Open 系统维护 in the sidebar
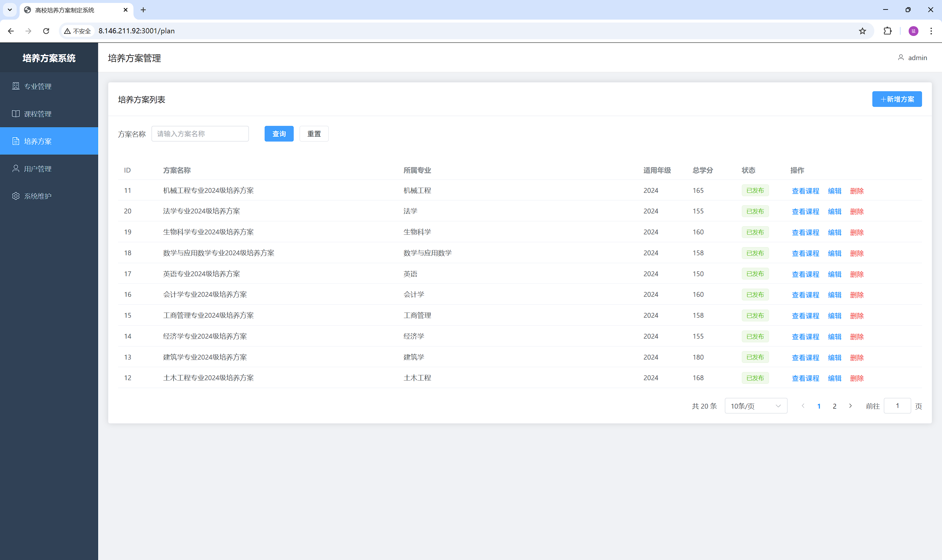The image size is (942, 560). point(38,196)
